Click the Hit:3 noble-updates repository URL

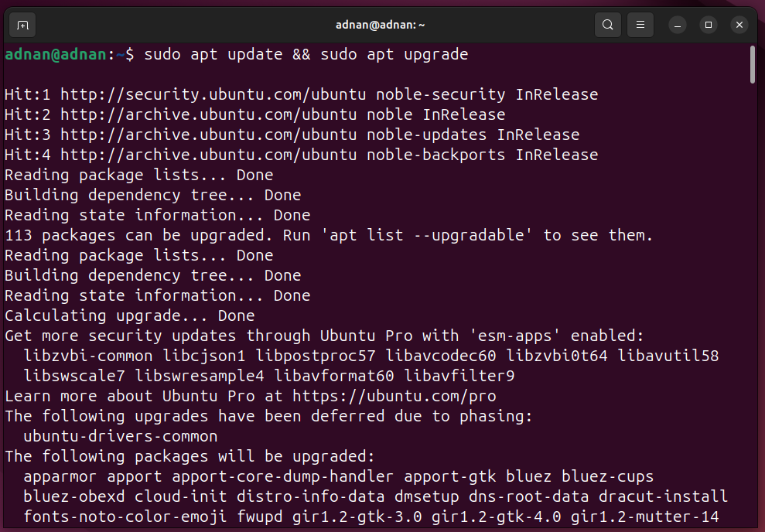[x=208, y=135]
